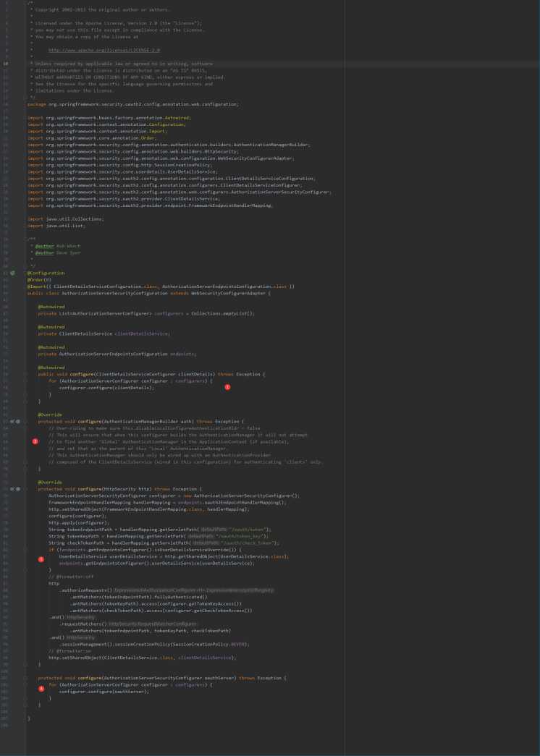Click the first override gutter icon beside configure(HttpSecurity http)
This screenshot has width=540, height=756.
pos(12,489)
